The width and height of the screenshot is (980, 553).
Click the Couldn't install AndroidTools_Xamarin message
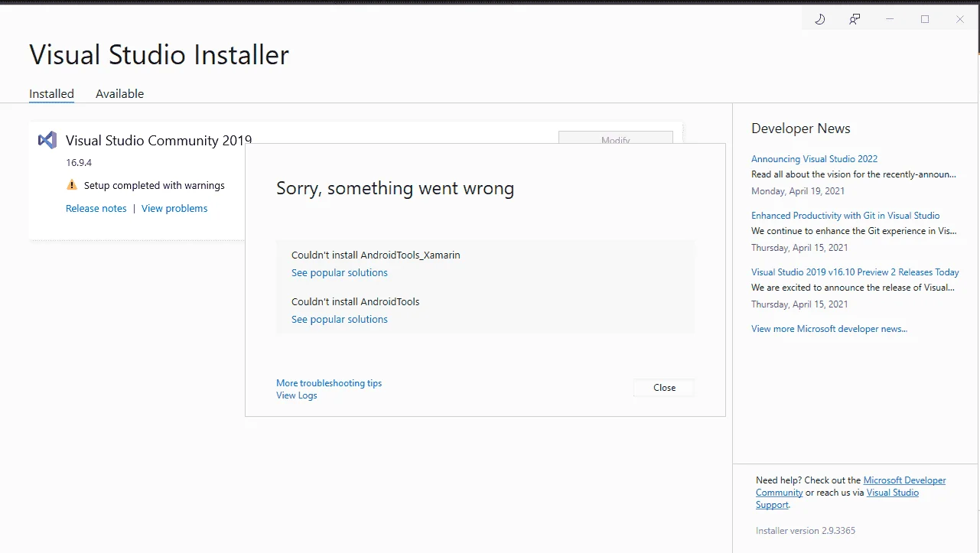376,255
